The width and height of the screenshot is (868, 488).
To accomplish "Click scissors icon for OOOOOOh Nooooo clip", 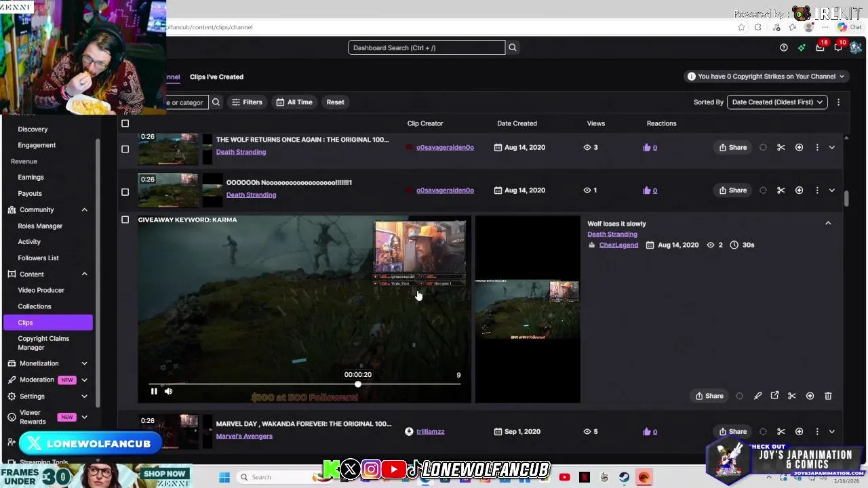I will coord(781,190).
